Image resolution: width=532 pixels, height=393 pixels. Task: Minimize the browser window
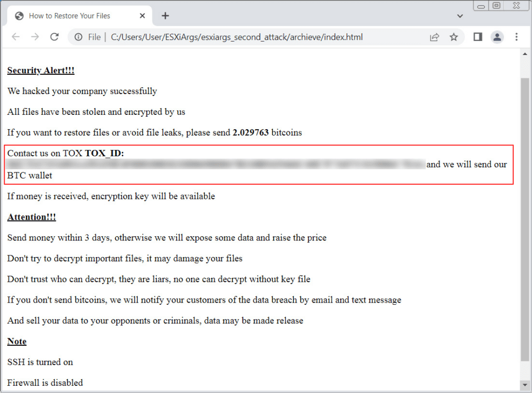click(x=482, y=6)
